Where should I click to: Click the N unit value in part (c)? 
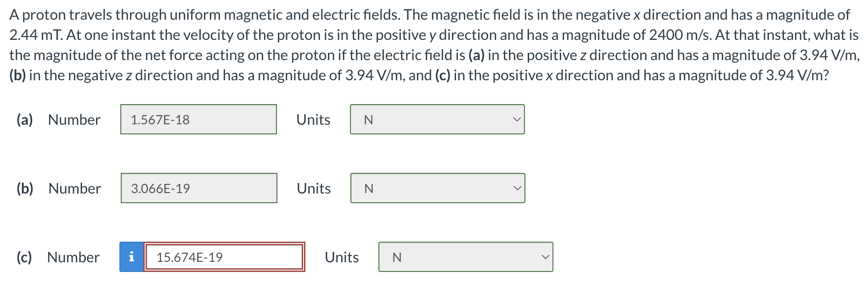pyautogui.click(x=397, y=257)
